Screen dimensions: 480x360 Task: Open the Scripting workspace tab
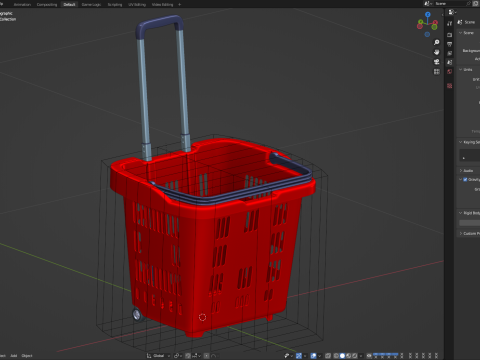click(x=115, y=4)
